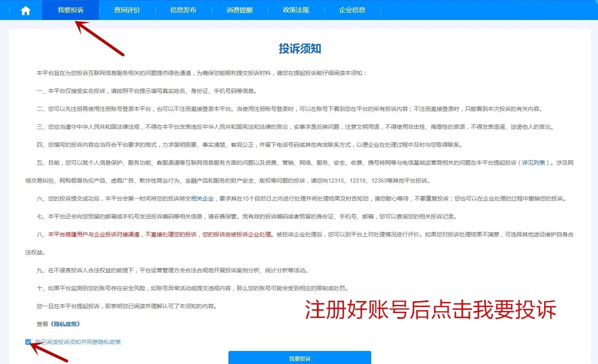Open the 信息发布 section

(183, 10)
